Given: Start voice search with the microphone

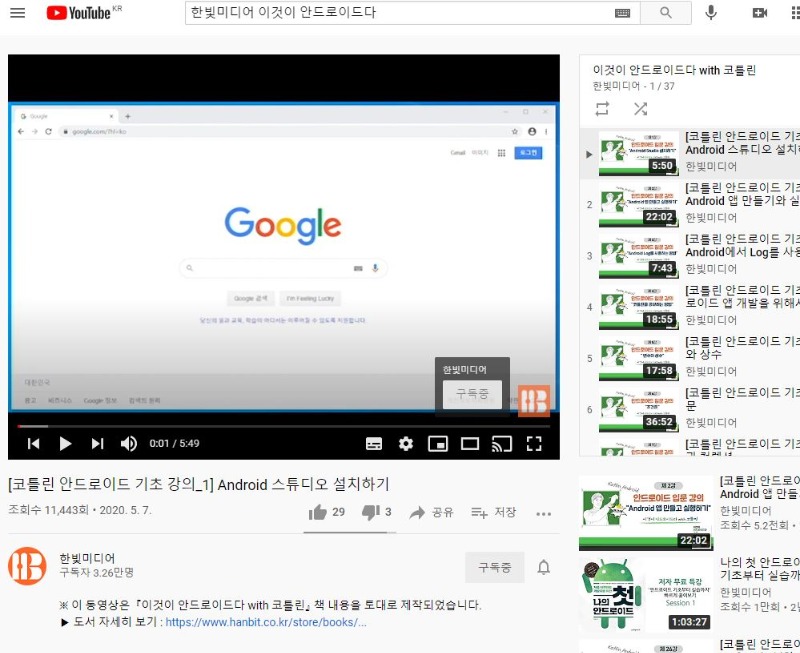Looking at the screenshot, I should pos(711,12).
